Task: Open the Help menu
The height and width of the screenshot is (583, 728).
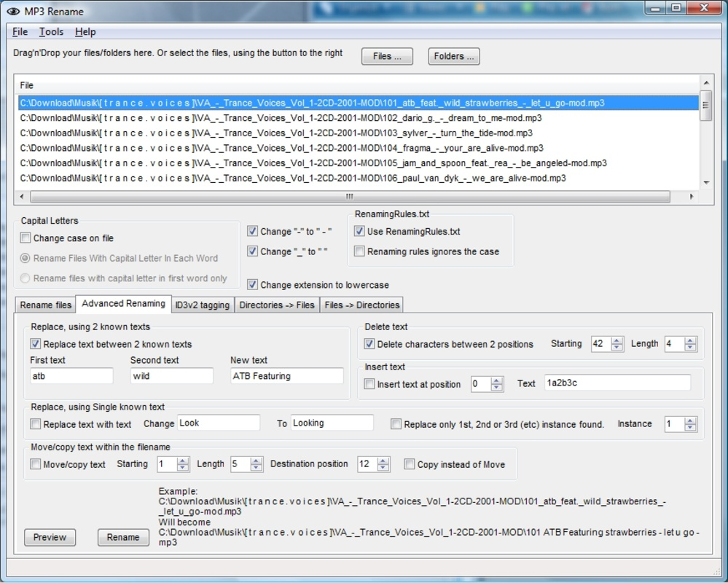Action: (85, 32)
